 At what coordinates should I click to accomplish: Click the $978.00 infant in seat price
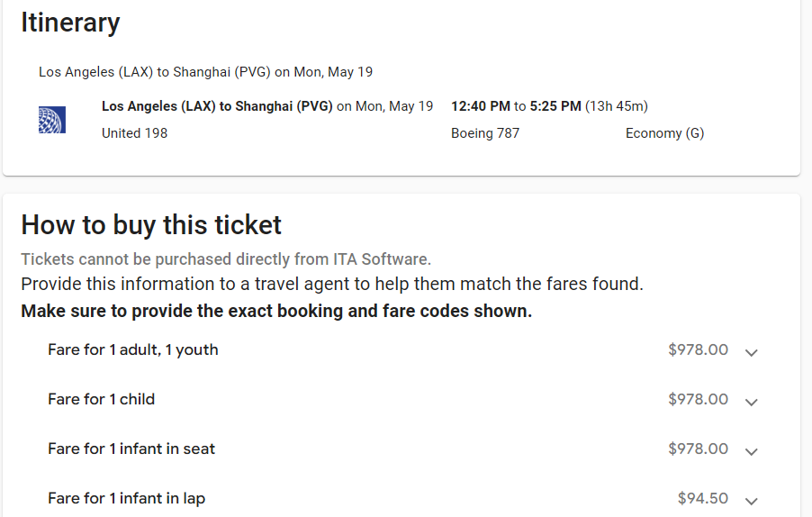point(698,449)
